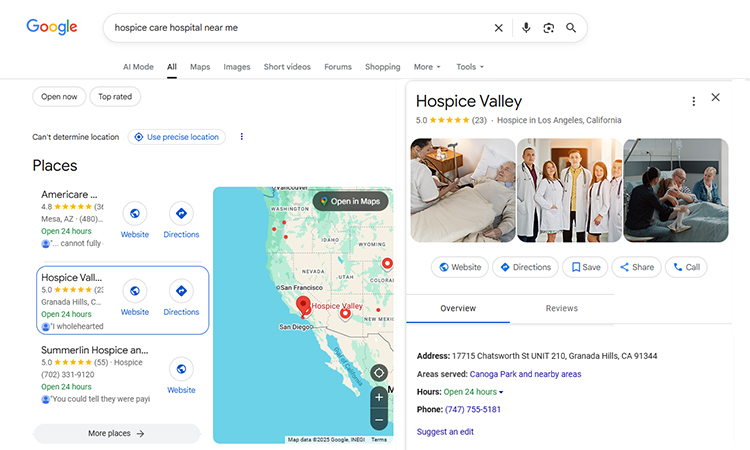
Task: Switch to Maps tab
Action: 200,67
